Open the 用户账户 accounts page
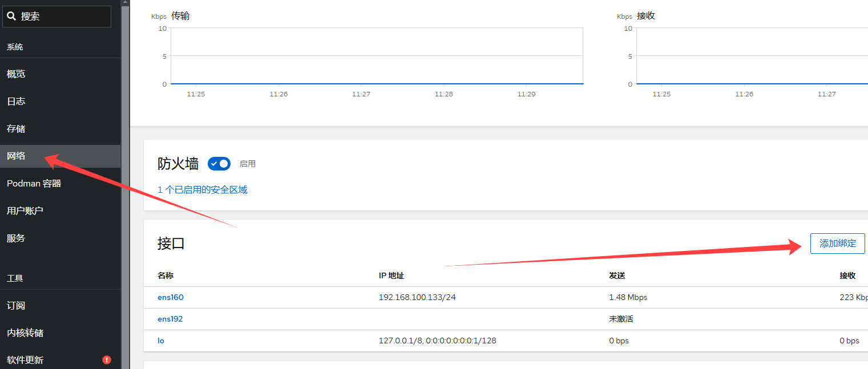Image resolution: width=868 pixels, height=369 pixels. point(25,211)
